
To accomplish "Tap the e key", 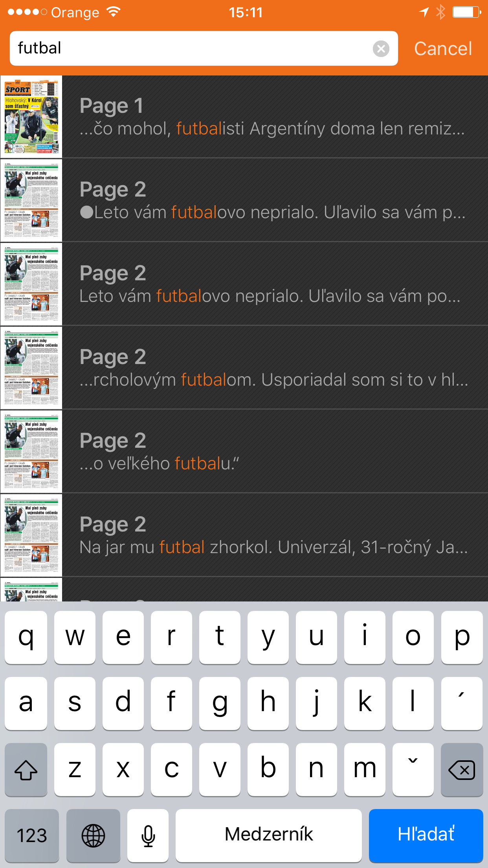I will click(123, 637).
